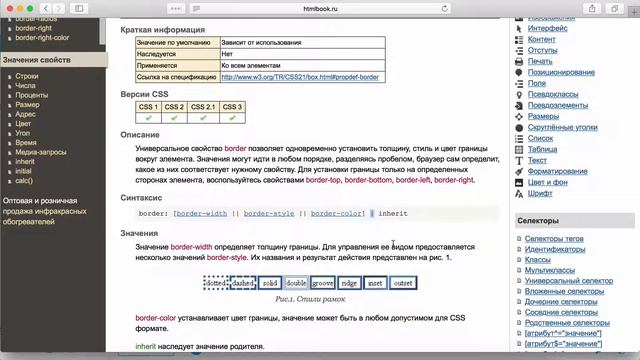
Task: Click the icon beside Позиционирование
Action: click(519, 72)
